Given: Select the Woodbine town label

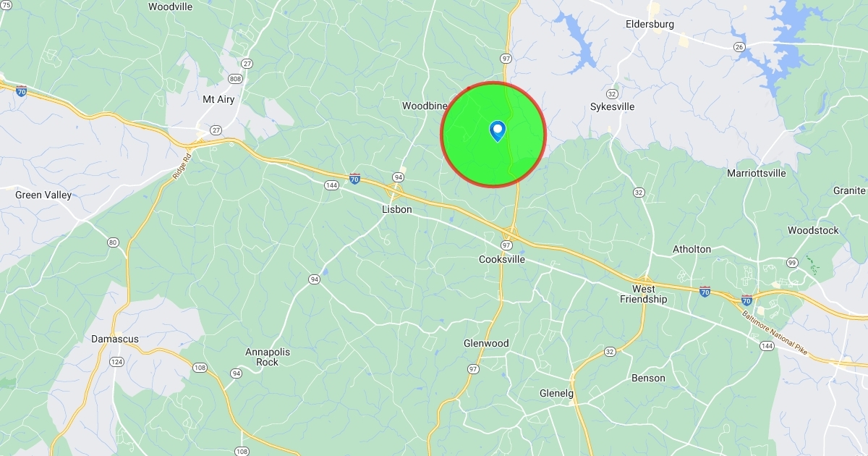Looking at the screenshot, I should coord(425,106).
